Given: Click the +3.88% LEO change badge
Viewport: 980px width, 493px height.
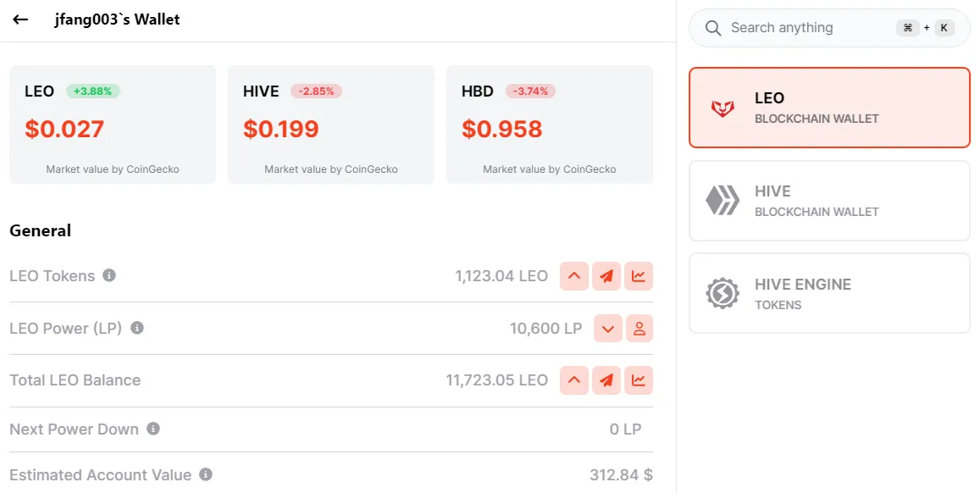Looking at the screenshot, I should point(92,91).
